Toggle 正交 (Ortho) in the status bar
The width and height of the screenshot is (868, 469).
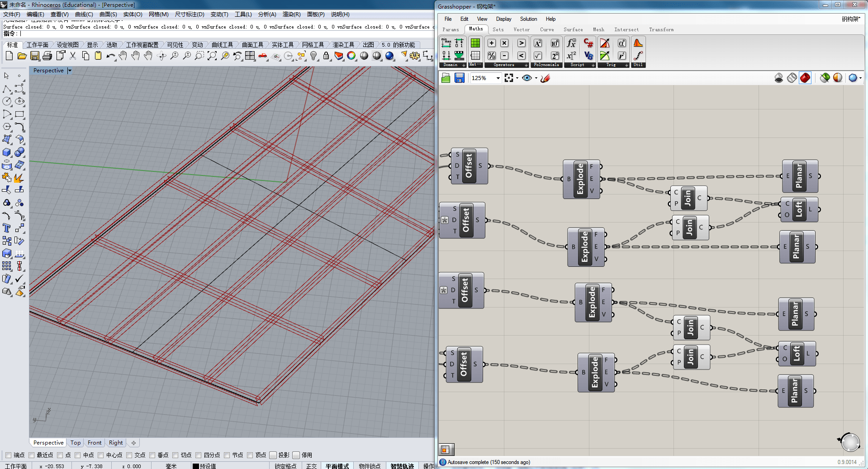point(311,466)
